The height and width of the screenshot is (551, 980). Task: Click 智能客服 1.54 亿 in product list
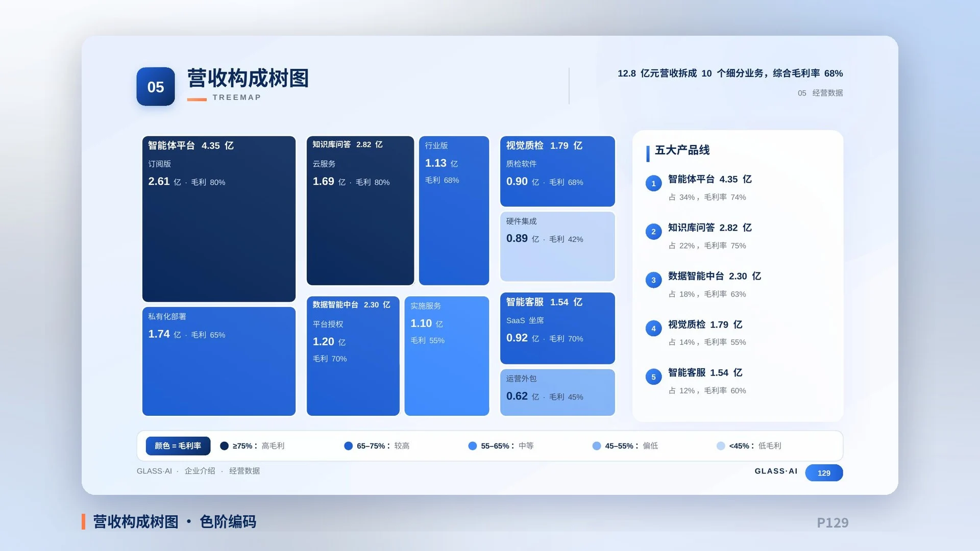(x=705, y=372)
